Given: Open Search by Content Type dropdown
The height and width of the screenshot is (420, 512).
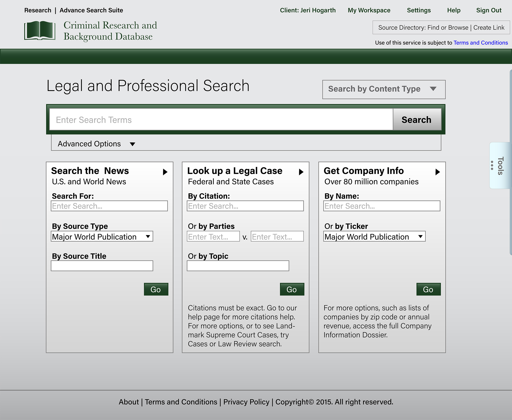Looking at the screenshot, I should pyautogui.click(x=384, y=89).
